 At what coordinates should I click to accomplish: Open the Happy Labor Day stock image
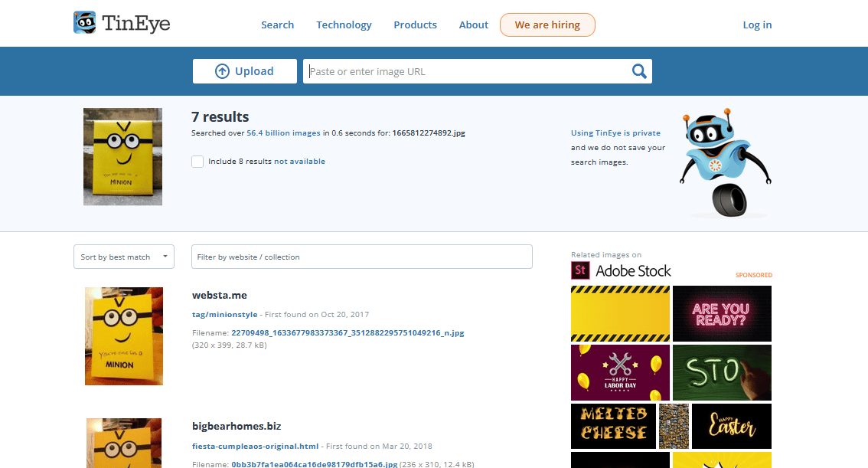click(x=620, y=373)
